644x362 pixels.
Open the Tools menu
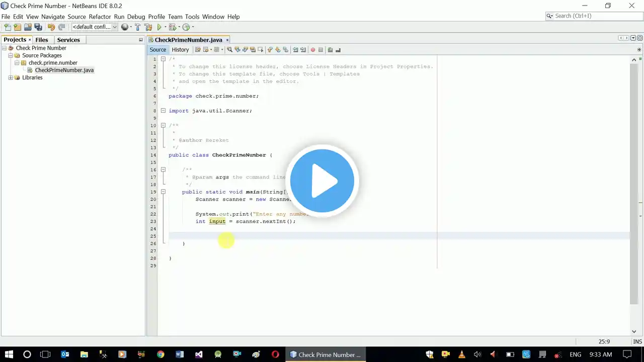[x=192, y=17]
